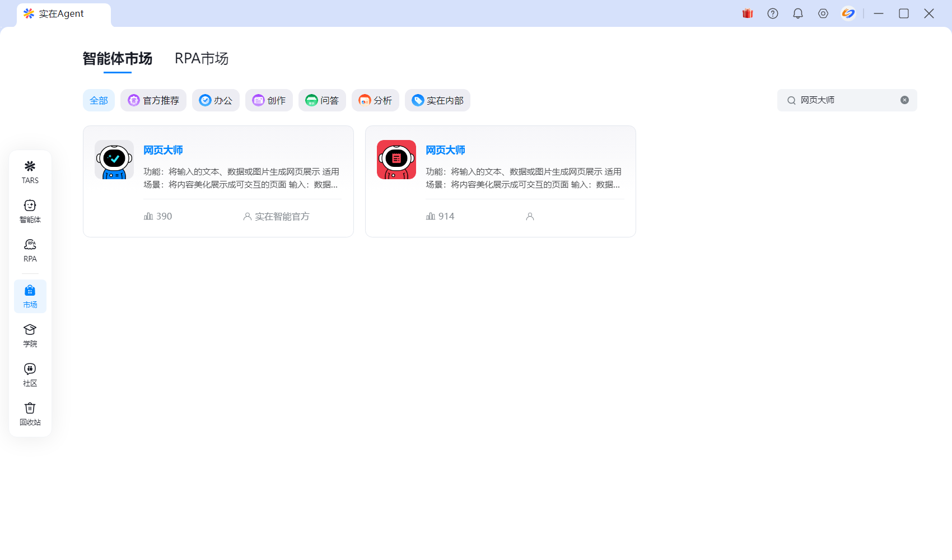
Task: Go to 智能体 in the sidebar
Action: tap(30, 211)
